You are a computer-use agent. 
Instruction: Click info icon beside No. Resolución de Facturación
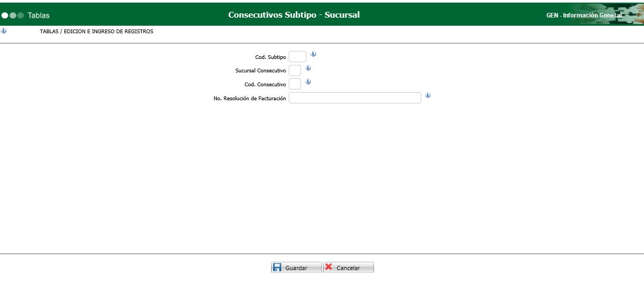click(428, 95)
